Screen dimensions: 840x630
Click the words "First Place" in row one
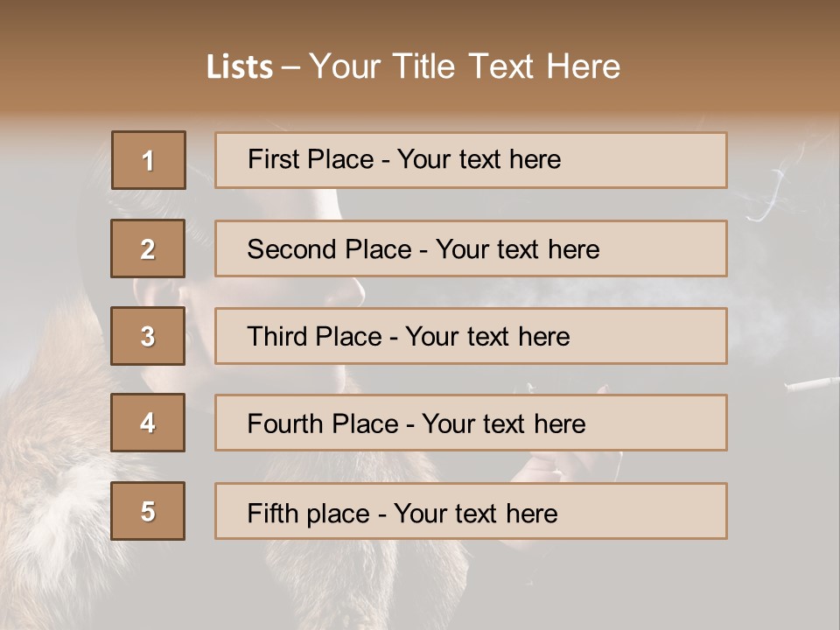point(318,159)
